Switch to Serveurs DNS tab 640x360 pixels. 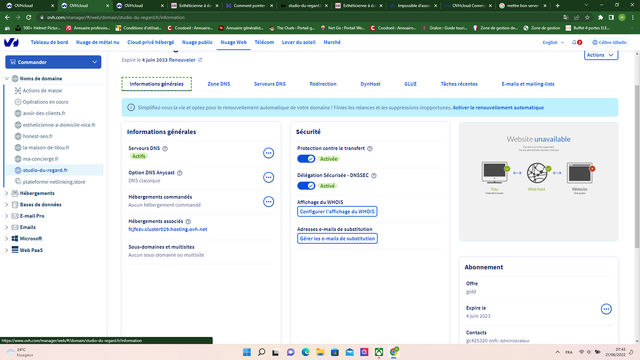(x=270, y=84)
